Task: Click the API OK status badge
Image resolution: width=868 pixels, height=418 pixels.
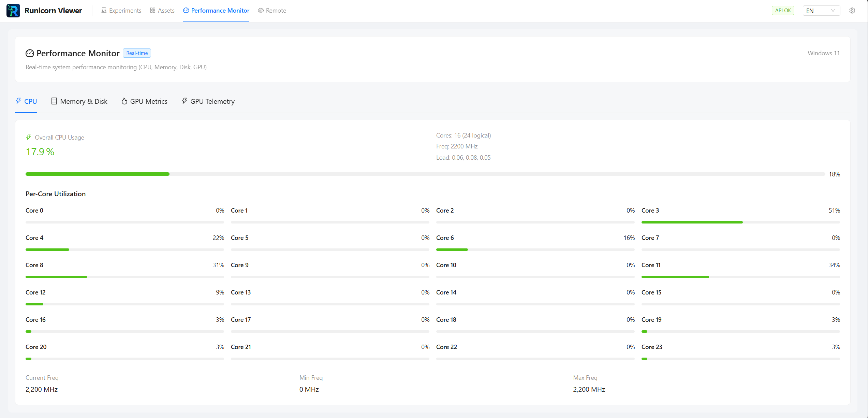Action: pyautogui.click(x=783, y=11)
